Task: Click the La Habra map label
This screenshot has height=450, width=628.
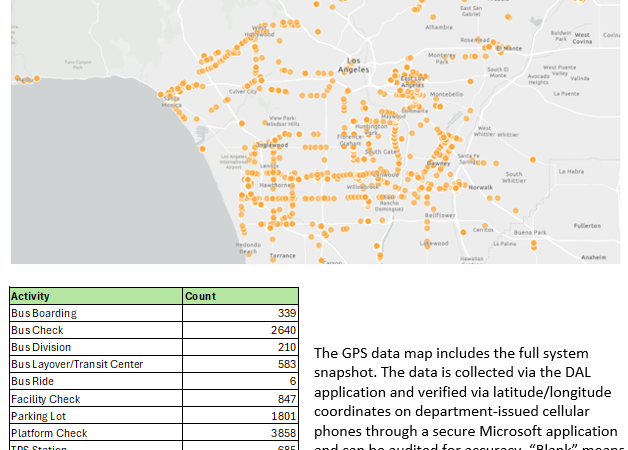Action: (571, 172)
